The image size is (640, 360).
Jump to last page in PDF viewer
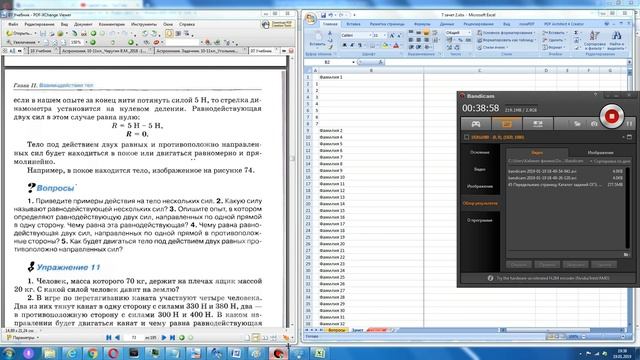172,338
